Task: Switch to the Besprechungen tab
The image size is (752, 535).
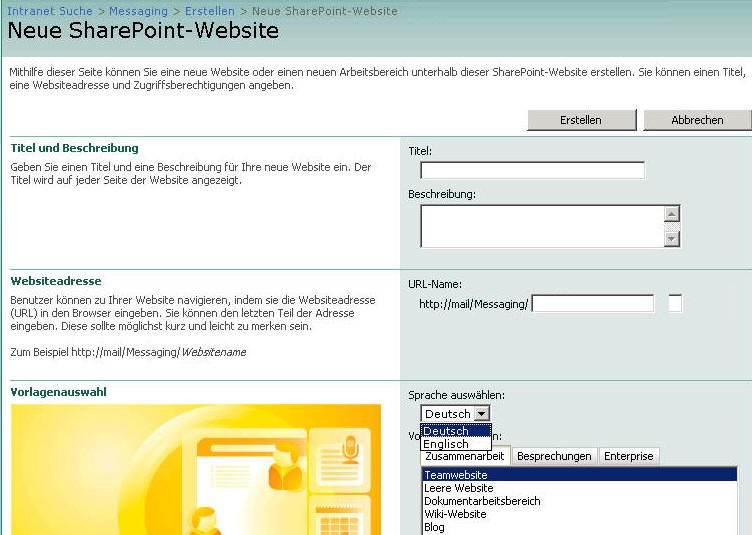Action: coord(554,456)
